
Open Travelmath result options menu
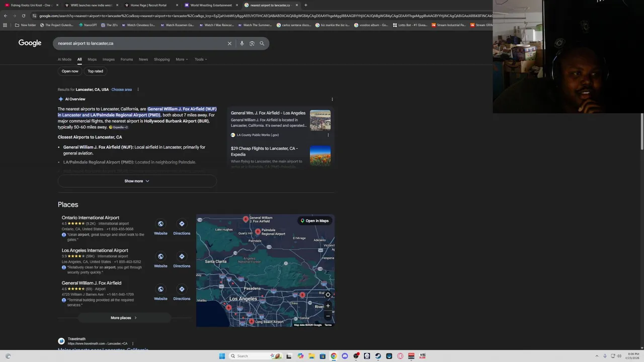pos(133,343)
